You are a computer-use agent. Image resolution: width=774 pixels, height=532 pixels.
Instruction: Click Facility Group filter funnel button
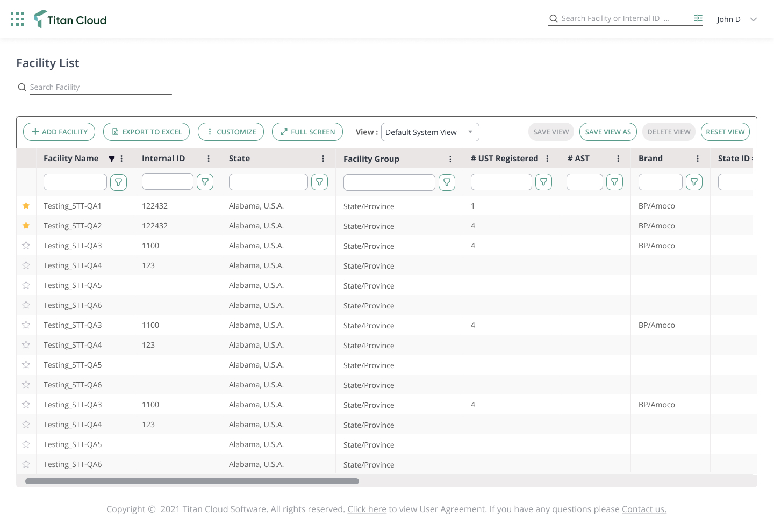coord(447,182)
